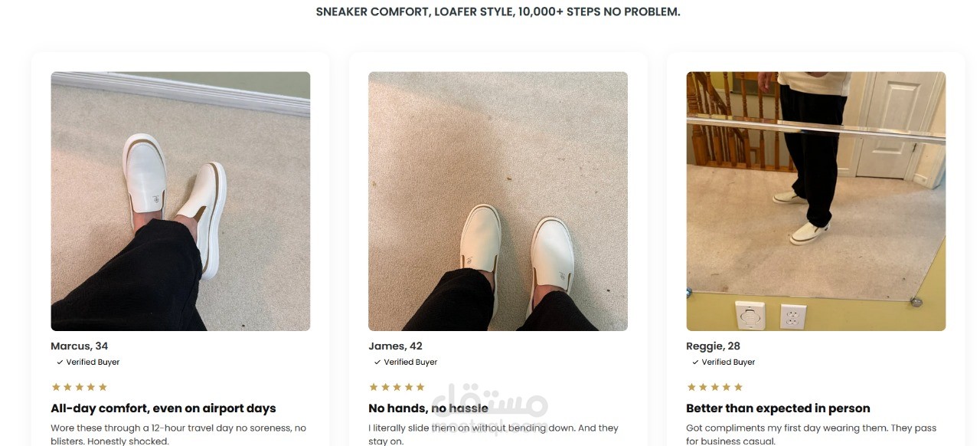The image size is (980, 446).
Task: Click the five-star rating under Reggie
Action: click(714, 387)
